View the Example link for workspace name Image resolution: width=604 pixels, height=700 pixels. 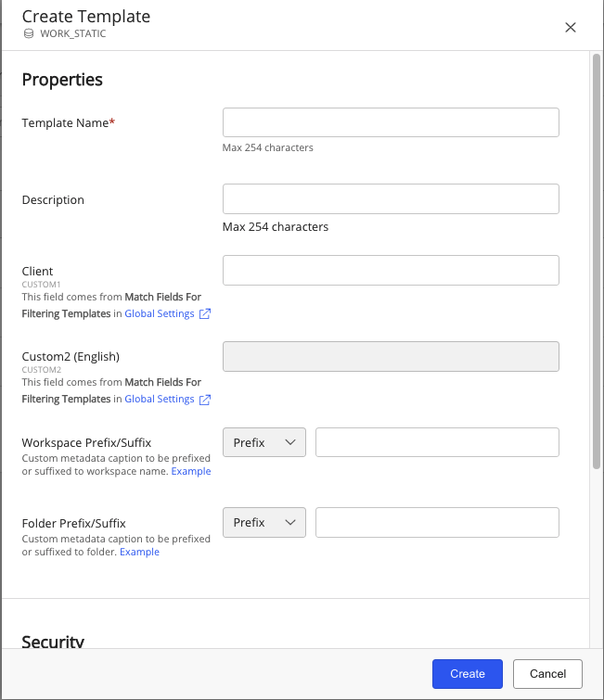[x=191, y=471]
